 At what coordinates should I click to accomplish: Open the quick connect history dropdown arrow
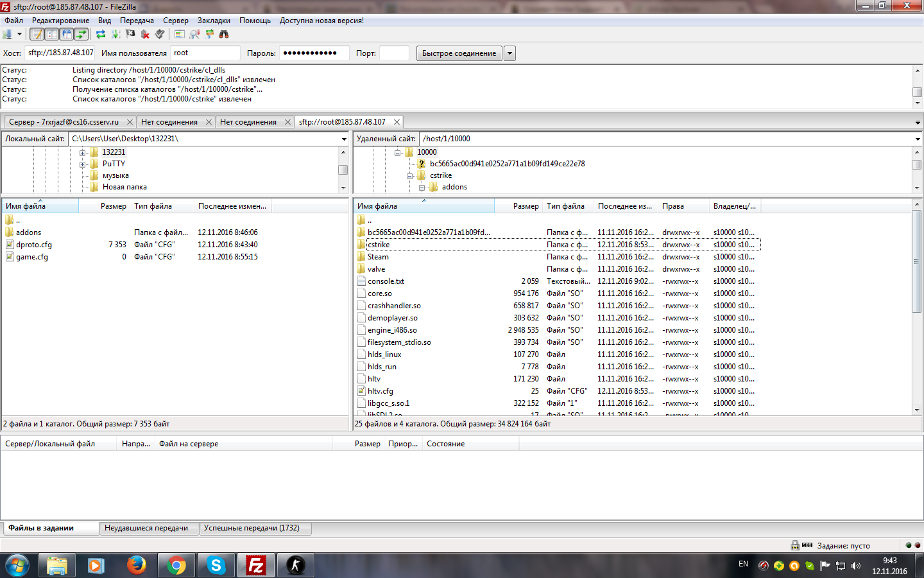(x=509, y=53)
